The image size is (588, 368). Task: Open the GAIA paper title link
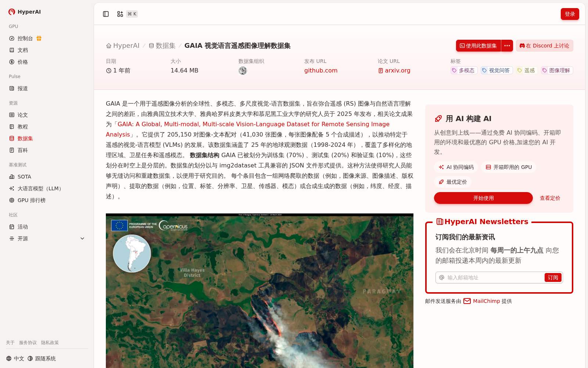click(x=254, y=124)
